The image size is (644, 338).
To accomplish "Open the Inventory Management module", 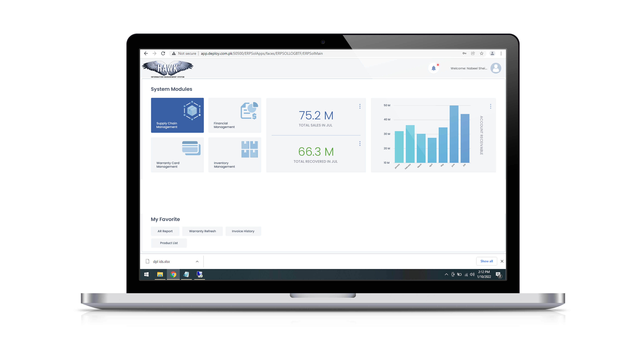I will coord(235,155).
